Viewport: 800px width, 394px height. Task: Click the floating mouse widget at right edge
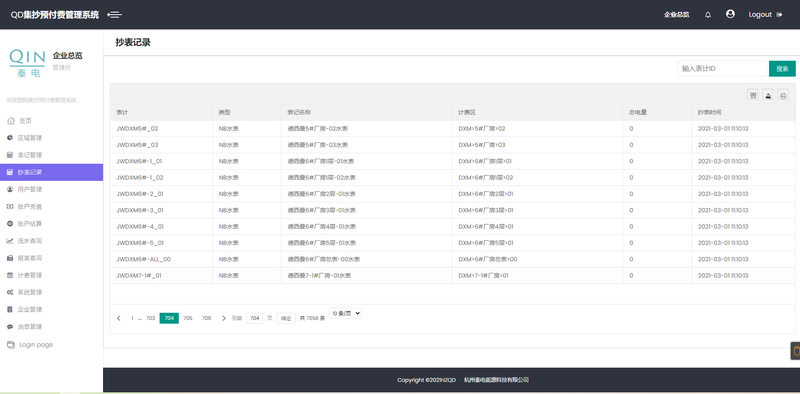[795, 351]
